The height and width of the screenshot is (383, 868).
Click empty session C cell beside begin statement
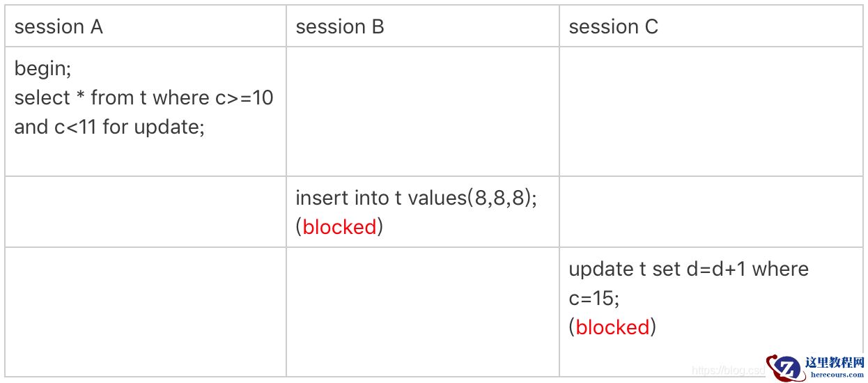coord(711,111)
